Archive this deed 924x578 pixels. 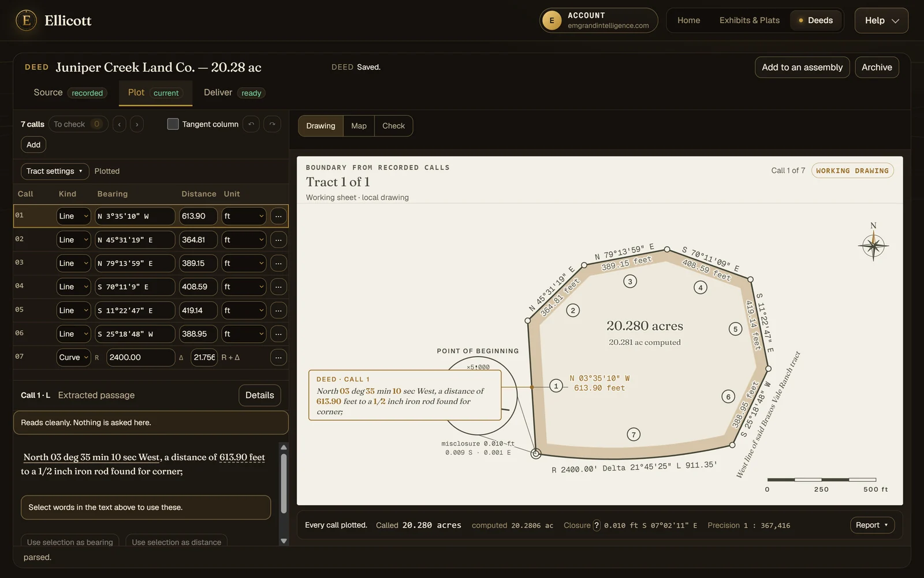click(877, 68)
